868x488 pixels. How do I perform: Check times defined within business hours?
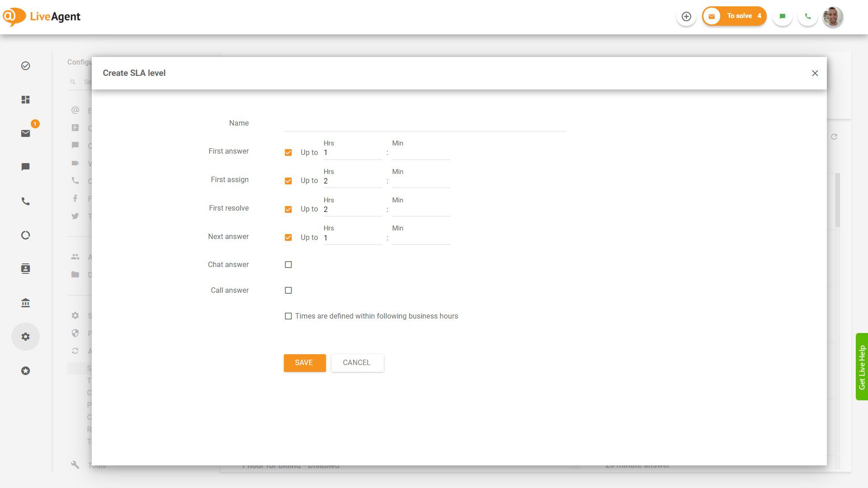point(288,316)
